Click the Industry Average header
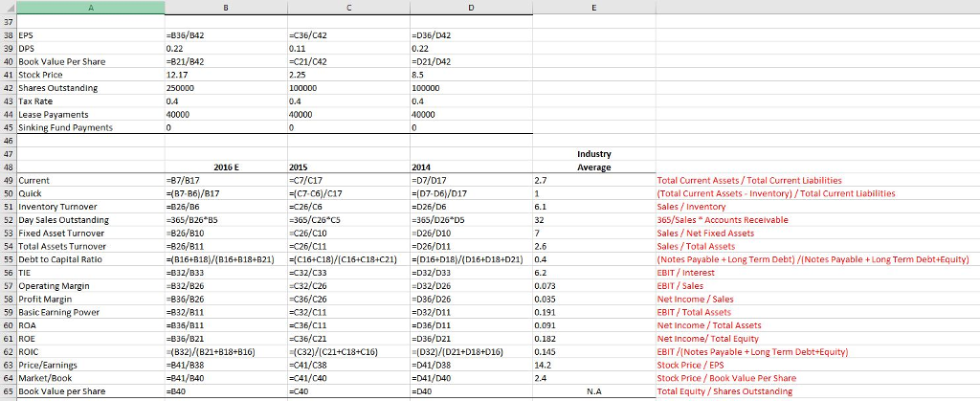Viewport: 980px width, 401px height. (x=593, y=160)
